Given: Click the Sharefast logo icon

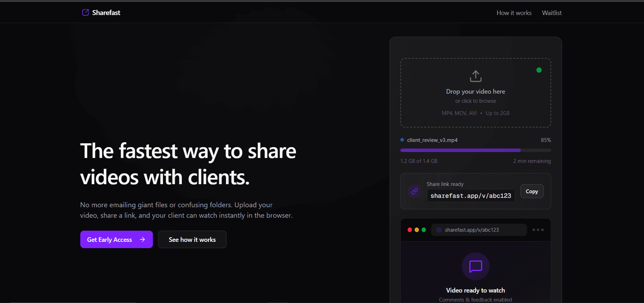Looking at the screenshot, I should (x=85, y=13).
